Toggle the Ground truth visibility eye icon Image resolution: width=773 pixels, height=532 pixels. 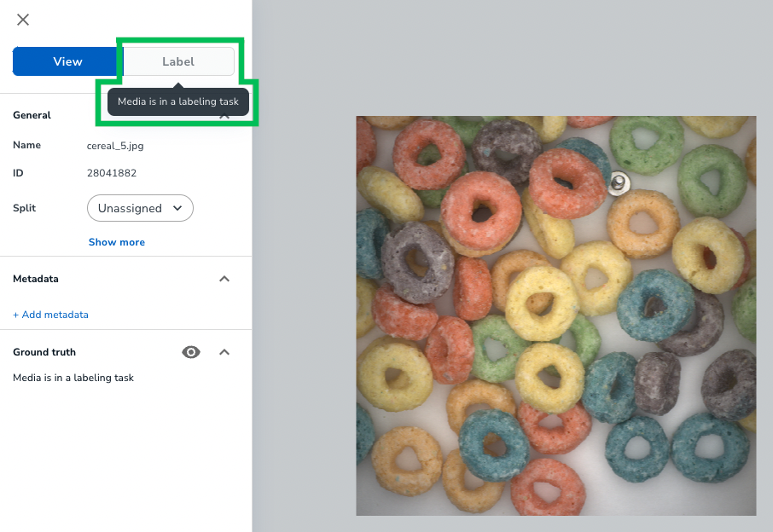[191, 352]
